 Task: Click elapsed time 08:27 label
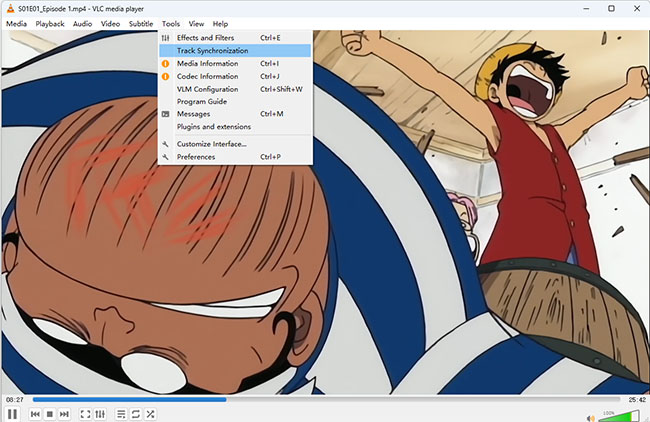point(15,400)
